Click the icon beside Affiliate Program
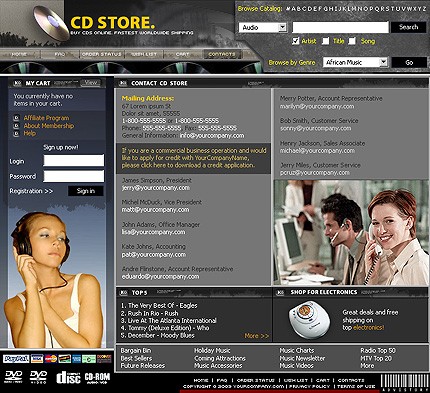The height and width of the screenshot is (393, 430). pos(16,118)
